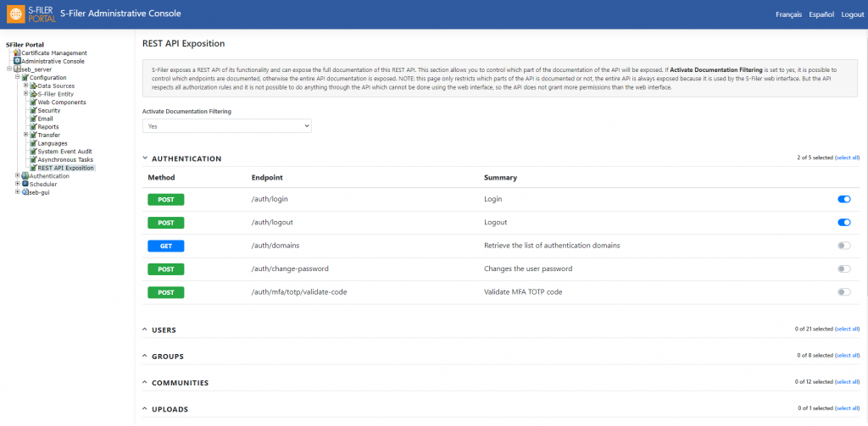Viewport: 868px width, 426px height.
Task: Click the System Event Audit checkmark icon
Action: click(x=33, y=152)
